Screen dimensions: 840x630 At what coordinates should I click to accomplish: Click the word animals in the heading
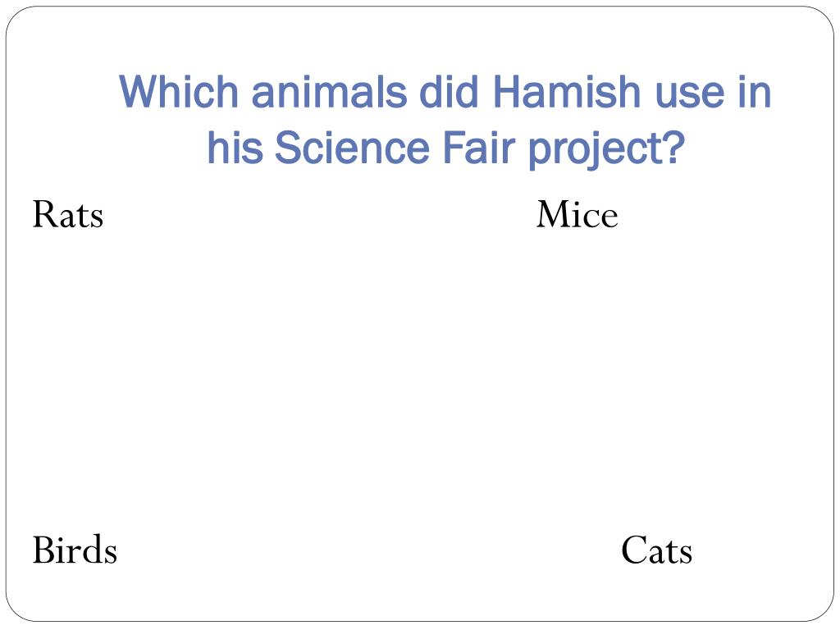click(x=329, y=92)
